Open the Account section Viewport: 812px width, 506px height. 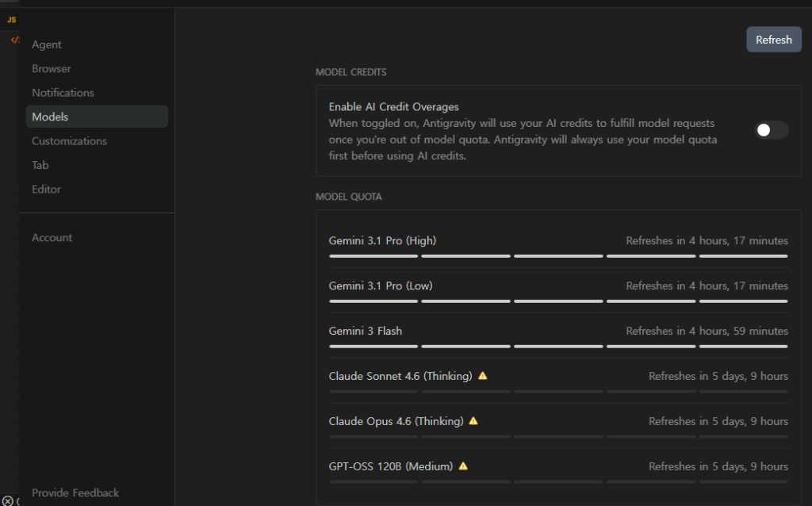coord(52,237)
